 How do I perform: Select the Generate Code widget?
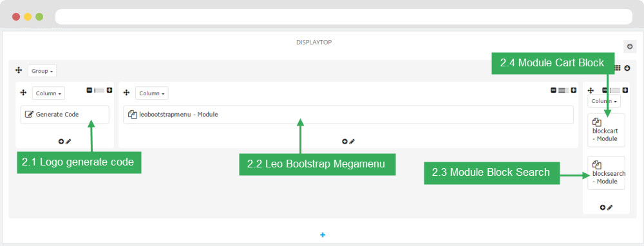coord(65,115)
